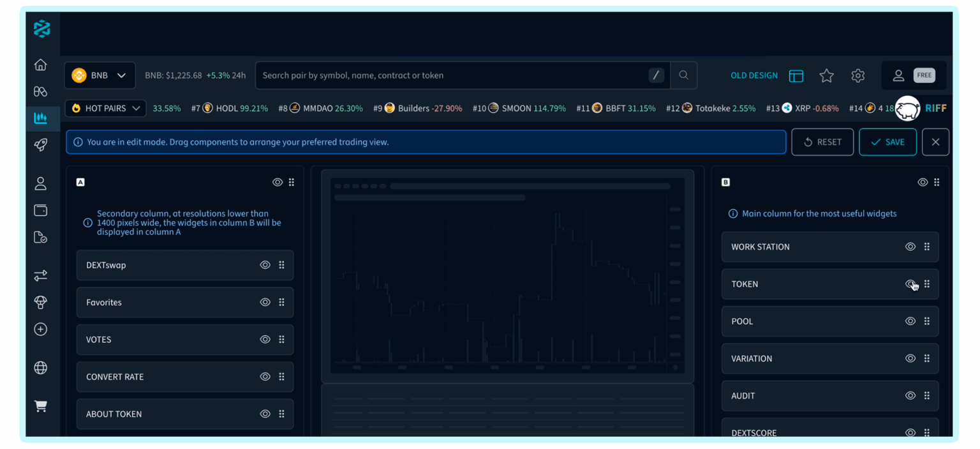Image resolution: width=980 pixels, height=449 pixels.
Task: Open hot pair #13 XRP
Action: 802,109
